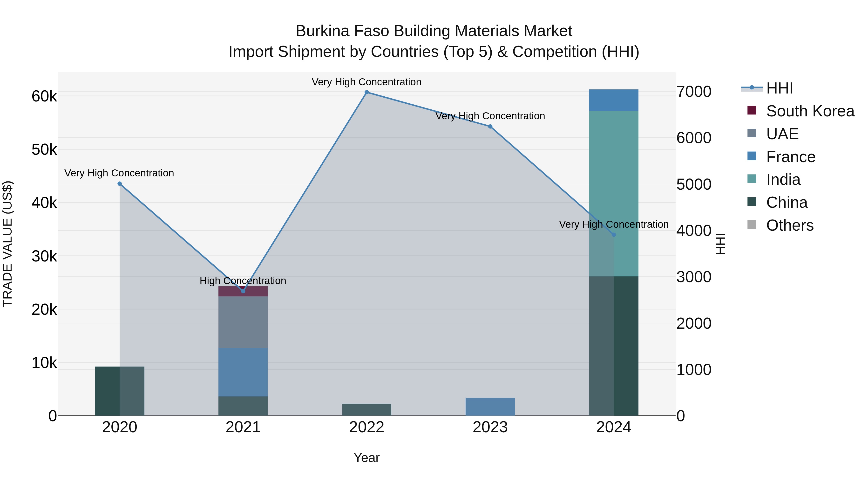Viewport: 868px width, 488px height.
Task: Click the 2021 France bar segment
Action: tap(243, 372)
